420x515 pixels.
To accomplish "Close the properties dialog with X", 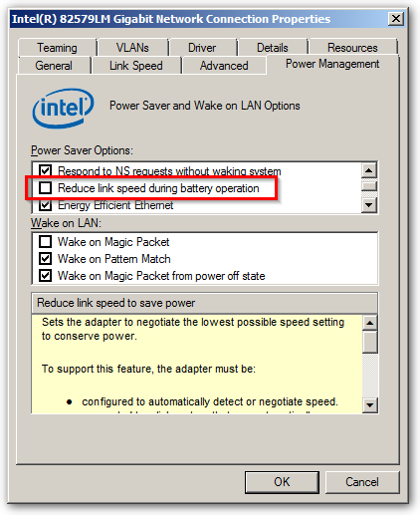I will (396, 19).
